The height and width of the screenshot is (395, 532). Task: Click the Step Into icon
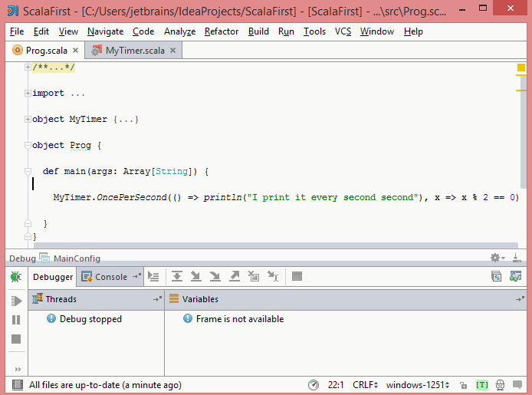[195, 277]
